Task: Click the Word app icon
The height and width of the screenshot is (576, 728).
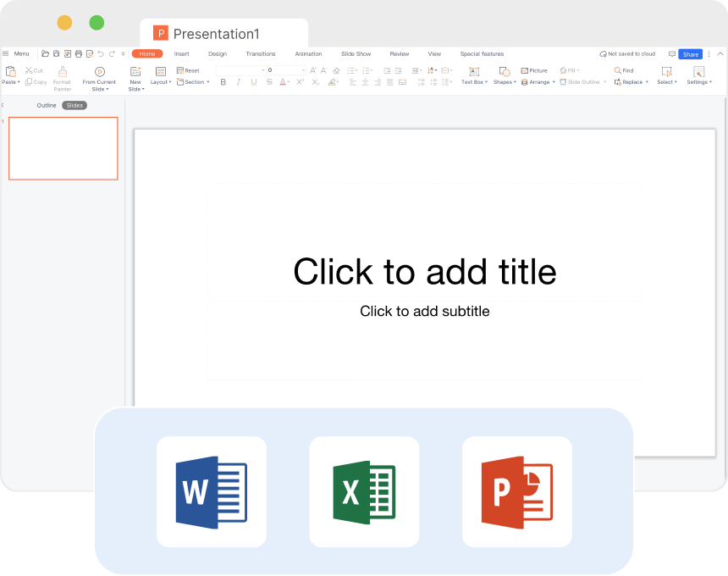Action: (x=212, y=492)
